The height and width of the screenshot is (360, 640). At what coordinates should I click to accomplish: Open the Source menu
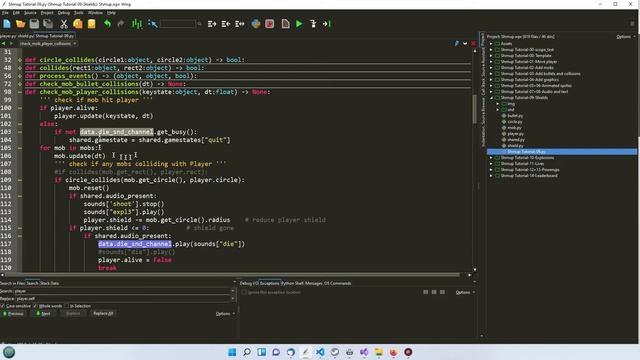point(30,13)
